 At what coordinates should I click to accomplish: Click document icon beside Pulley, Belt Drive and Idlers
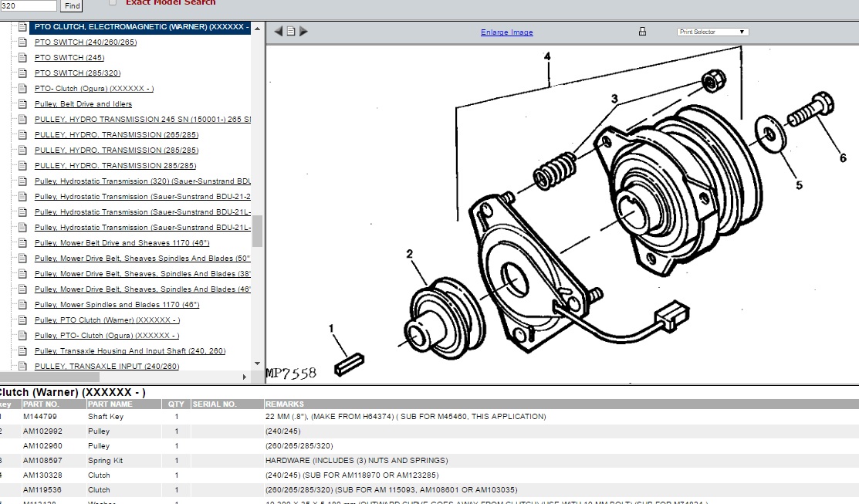tap(22, 103)
